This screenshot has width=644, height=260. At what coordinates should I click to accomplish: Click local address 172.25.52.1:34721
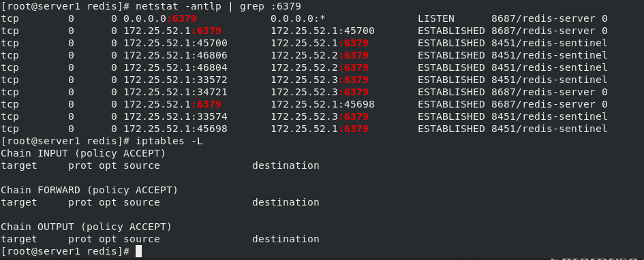[x=175, y=93]
